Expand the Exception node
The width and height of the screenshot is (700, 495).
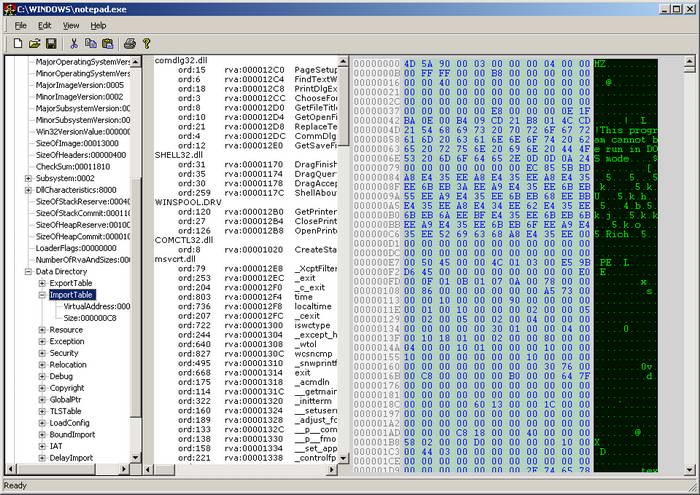(42, 341)
